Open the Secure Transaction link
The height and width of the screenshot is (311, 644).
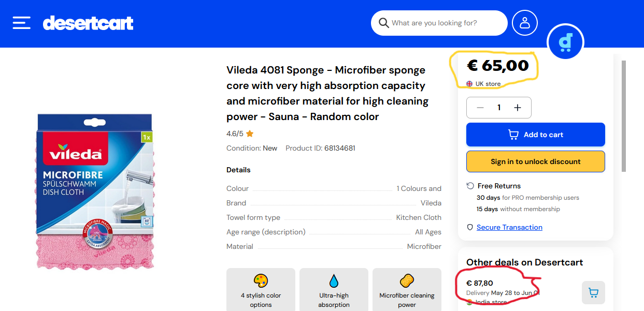pos(509,227)
